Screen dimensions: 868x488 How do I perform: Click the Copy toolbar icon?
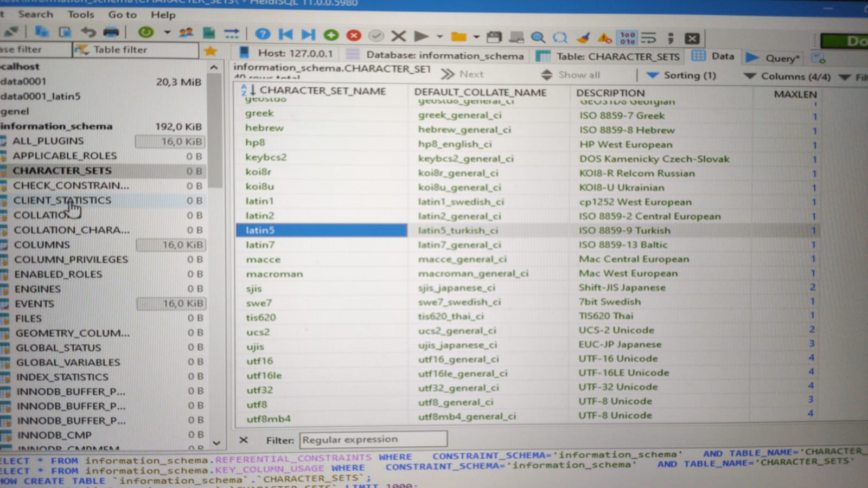42,31
